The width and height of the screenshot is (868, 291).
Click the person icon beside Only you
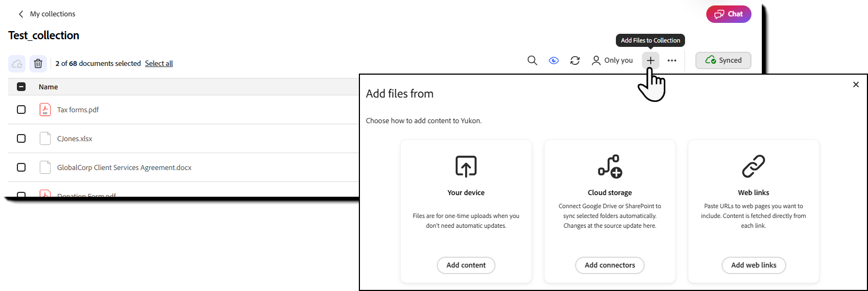point(596,60)
